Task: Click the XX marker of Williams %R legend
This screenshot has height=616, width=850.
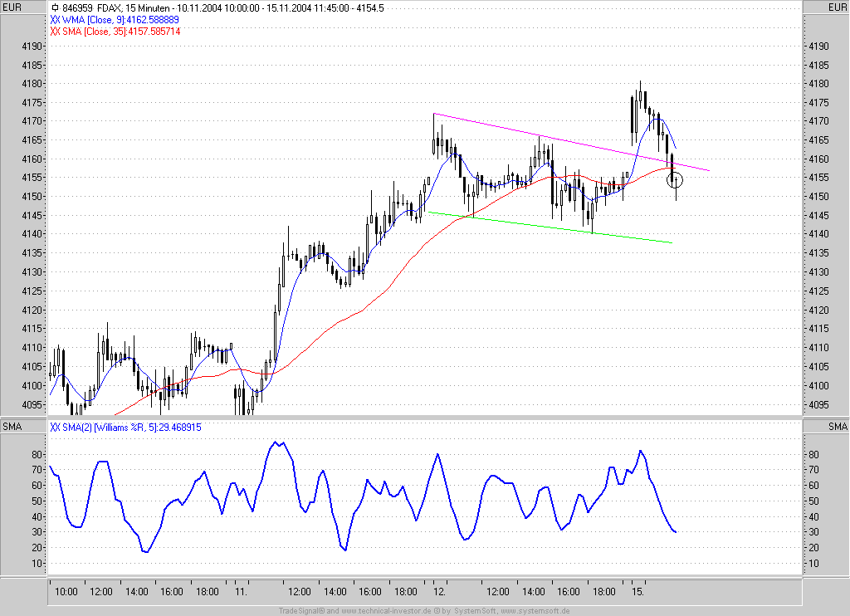Action: coord(55,428)
